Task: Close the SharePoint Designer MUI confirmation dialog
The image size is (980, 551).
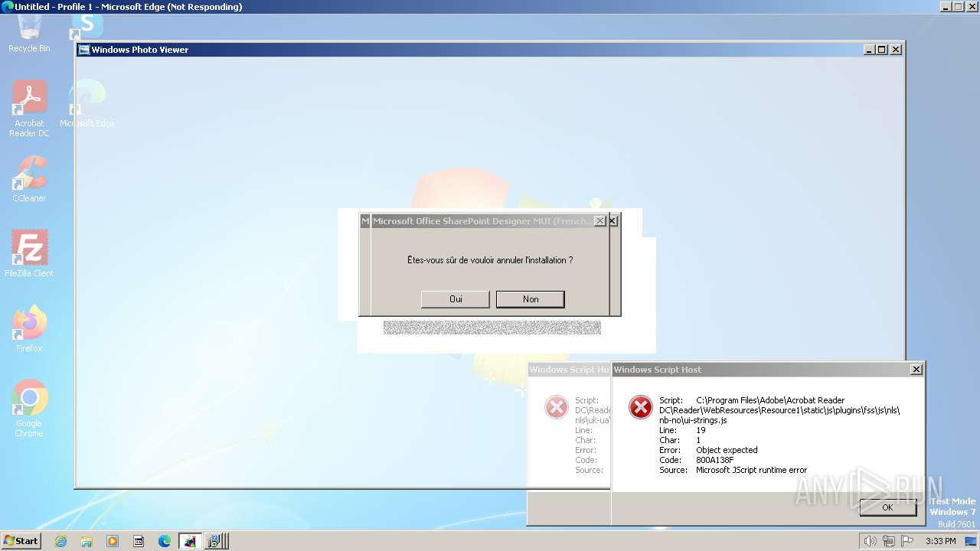Action: click(600, 220)
